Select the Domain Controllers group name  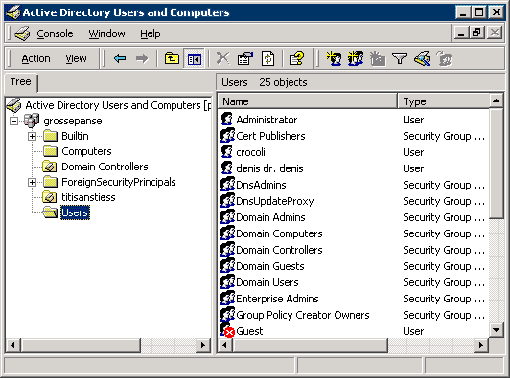[279, 250]
